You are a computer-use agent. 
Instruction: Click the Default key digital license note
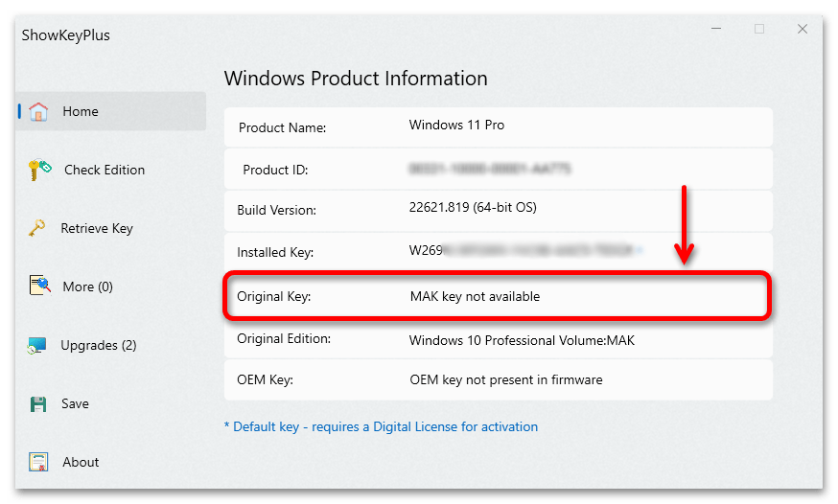pos(381,426)
